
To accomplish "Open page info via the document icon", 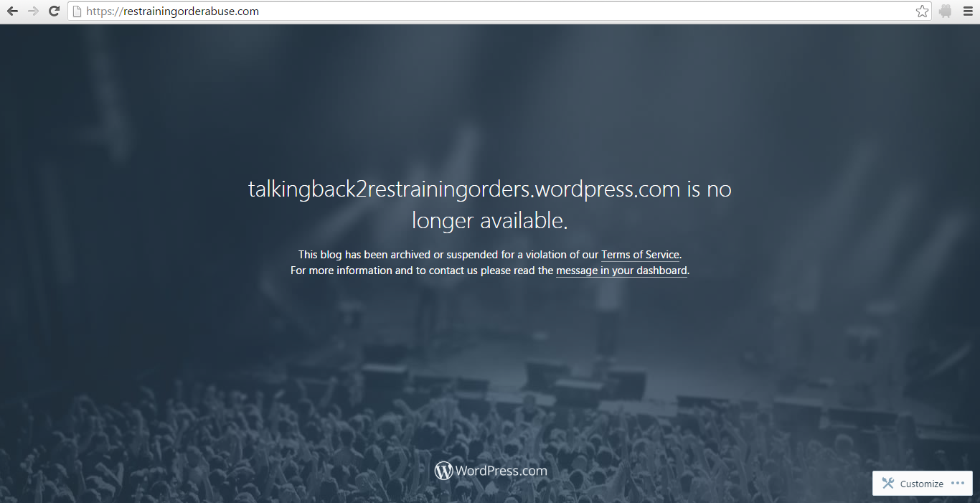I will coord(76,11).
